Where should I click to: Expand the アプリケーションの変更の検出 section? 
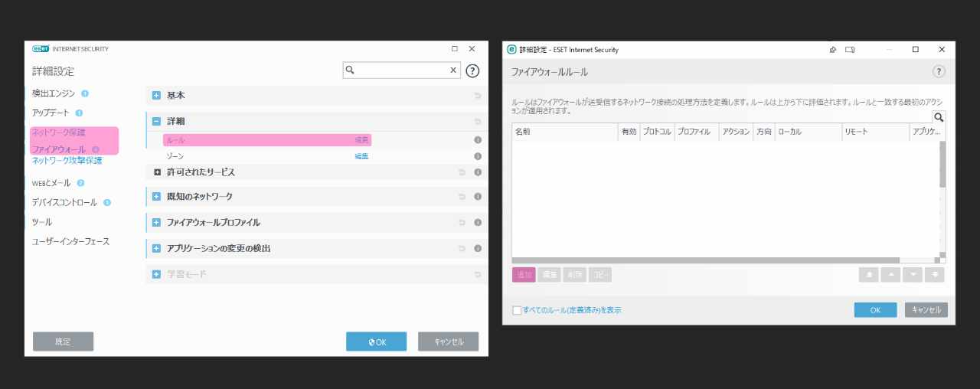[x=156, y=249]
